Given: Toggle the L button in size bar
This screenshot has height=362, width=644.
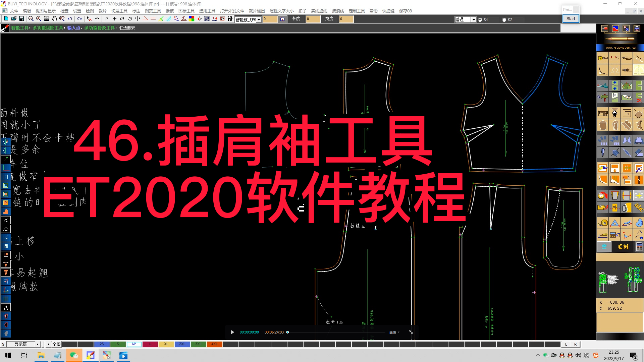Looking at the screenshot, I should point(566,344).
